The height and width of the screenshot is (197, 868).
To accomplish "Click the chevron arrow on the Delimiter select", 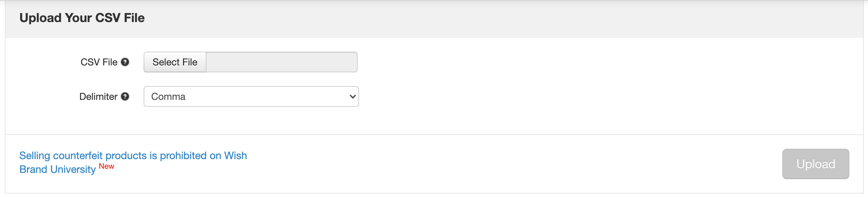I will point(353,96).
